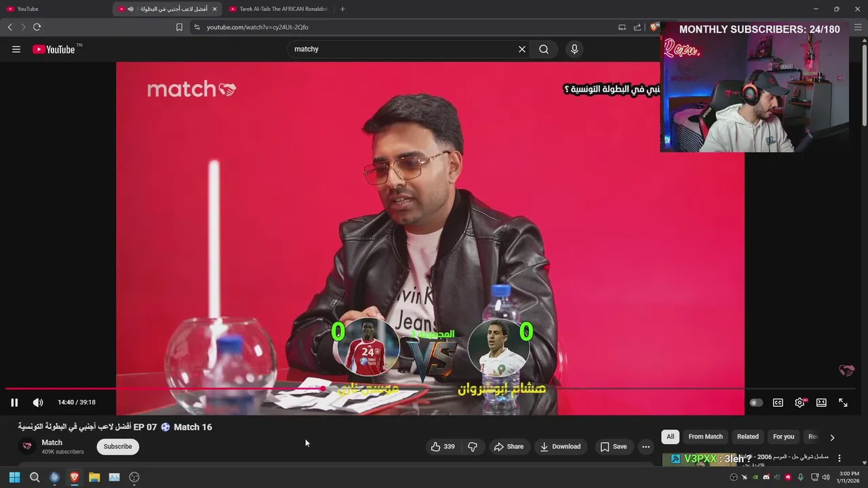Select the 'From Match' filter chip

click(x=705, y=437)
